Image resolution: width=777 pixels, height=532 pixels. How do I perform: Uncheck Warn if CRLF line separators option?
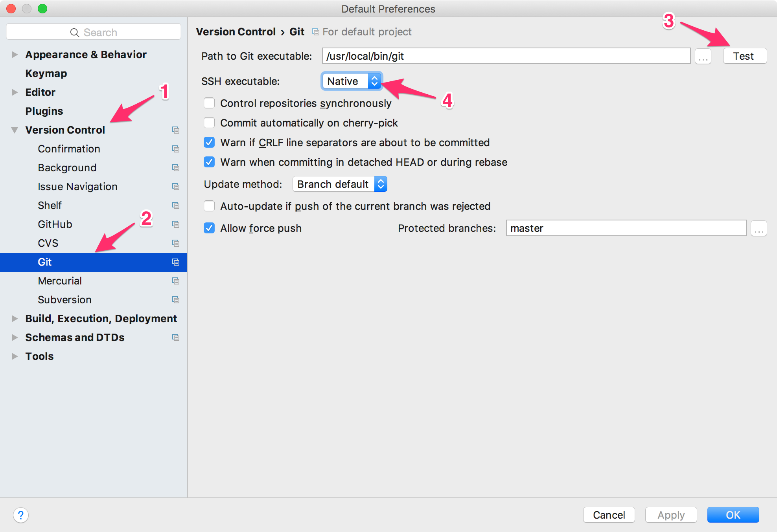click(209, 143)
